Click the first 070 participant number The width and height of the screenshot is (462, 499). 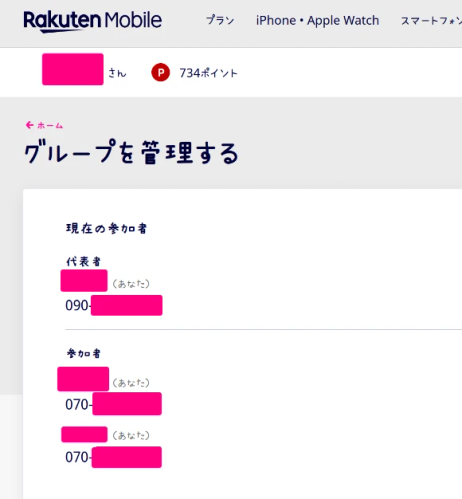tap(113, 404)
